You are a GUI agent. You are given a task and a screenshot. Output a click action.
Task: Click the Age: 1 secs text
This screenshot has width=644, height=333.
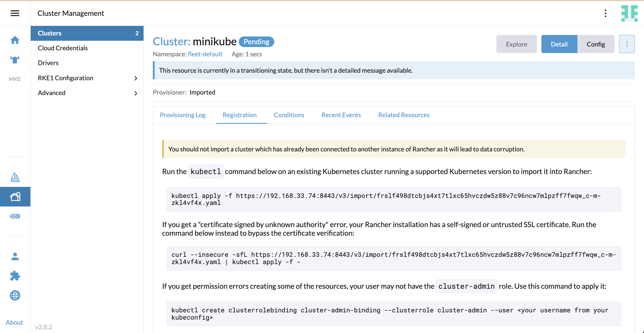[x=247, y=54]
